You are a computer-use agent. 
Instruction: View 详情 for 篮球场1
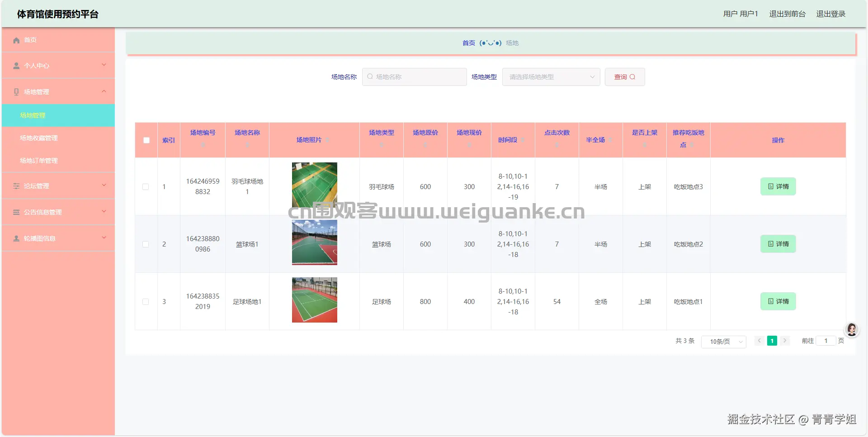pos(778,244)
